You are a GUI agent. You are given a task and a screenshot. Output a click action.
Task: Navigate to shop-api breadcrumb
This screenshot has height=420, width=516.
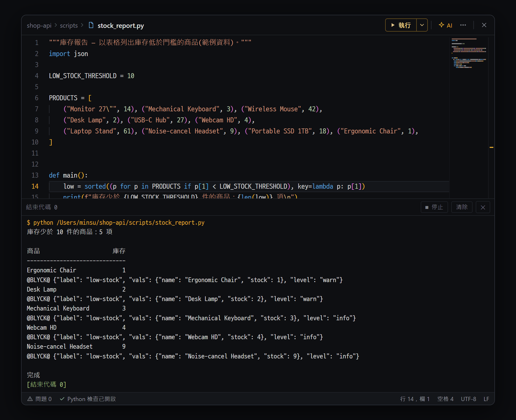(x=39, y=26)
